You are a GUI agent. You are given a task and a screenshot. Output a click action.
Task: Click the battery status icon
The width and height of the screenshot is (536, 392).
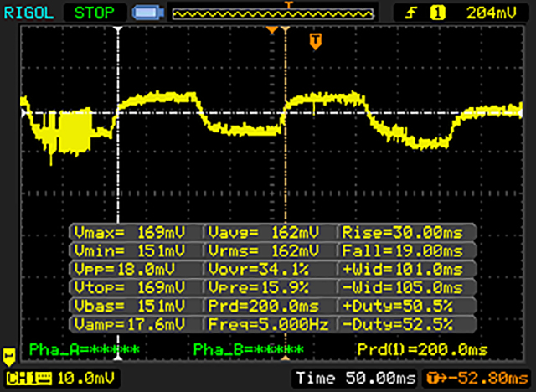point(147,13)
